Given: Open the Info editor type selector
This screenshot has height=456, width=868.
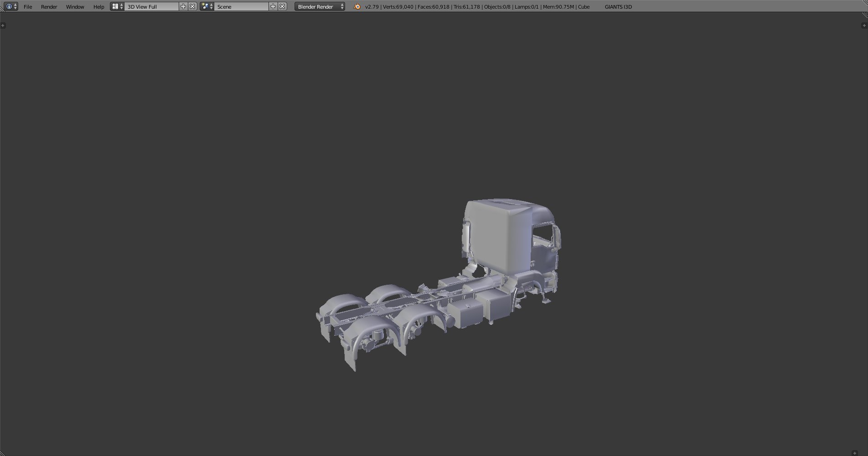Looking at the screenshot, I should pyautogui.click(x=11, y=6).
